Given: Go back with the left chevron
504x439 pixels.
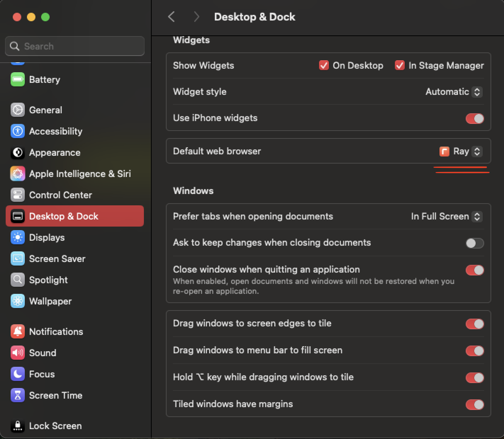Looking at the screenshot, I should 172,17.
